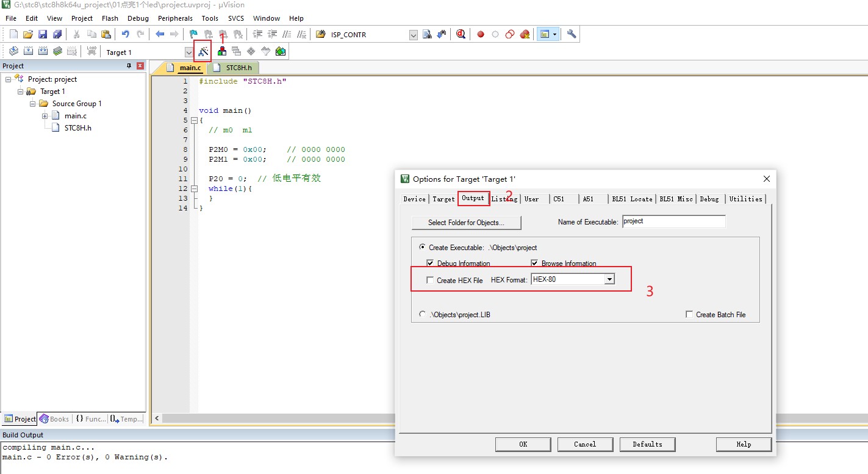868x474 pixels.
Task: Collapse the Source Group 1 node
Action: click(33, 104)
